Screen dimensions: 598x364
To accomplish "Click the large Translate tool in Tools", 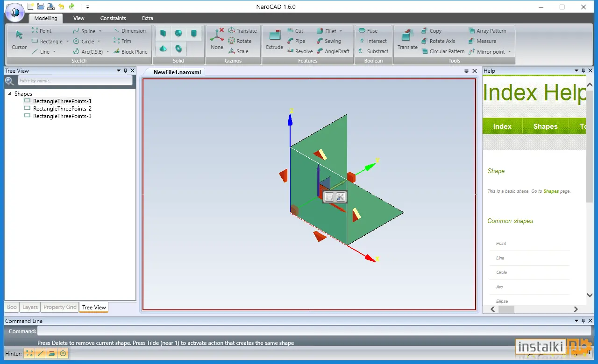I will click(x=407, y=39).
